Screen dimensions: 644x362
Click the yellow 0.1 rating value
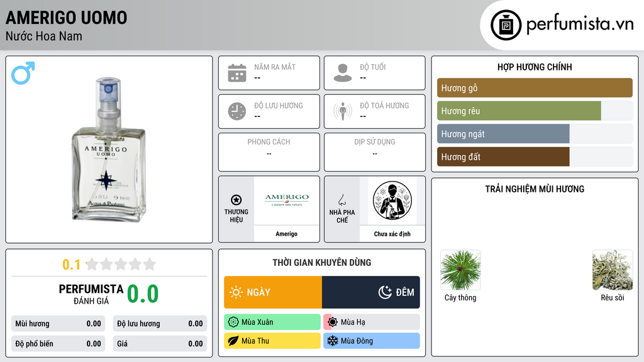pyautogui.click(x=72, y=265)
